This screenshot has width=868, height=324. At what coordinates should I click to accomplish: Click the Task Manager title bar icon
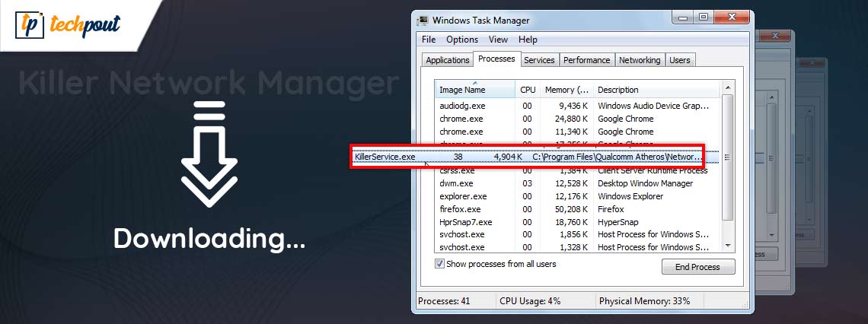coord(423,21)
